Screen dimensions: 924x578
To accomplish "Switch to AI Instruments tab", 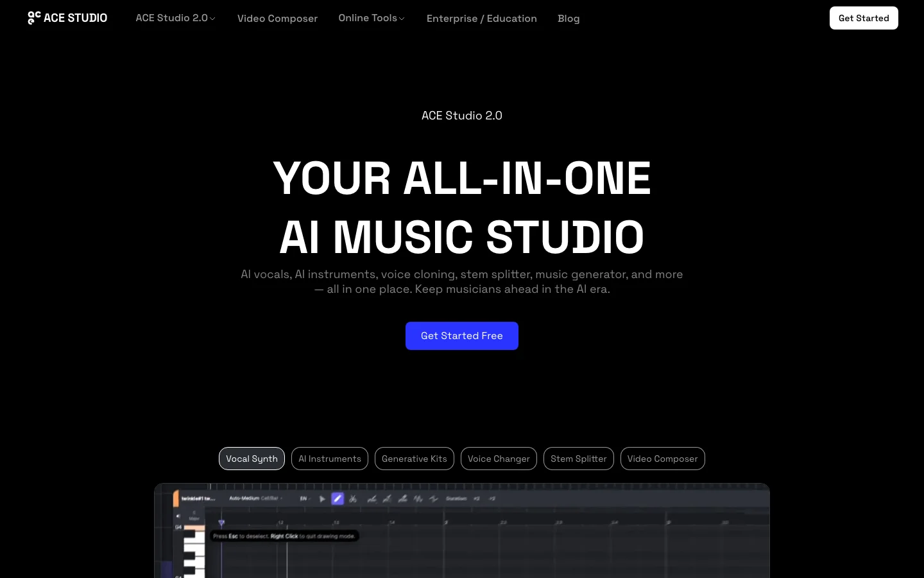I will [x=330, y=459].
